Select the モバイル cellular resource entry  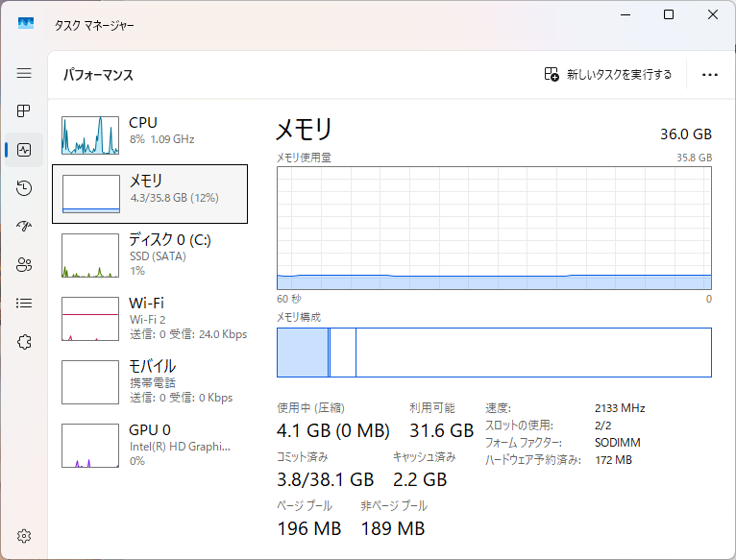(150, 382)
